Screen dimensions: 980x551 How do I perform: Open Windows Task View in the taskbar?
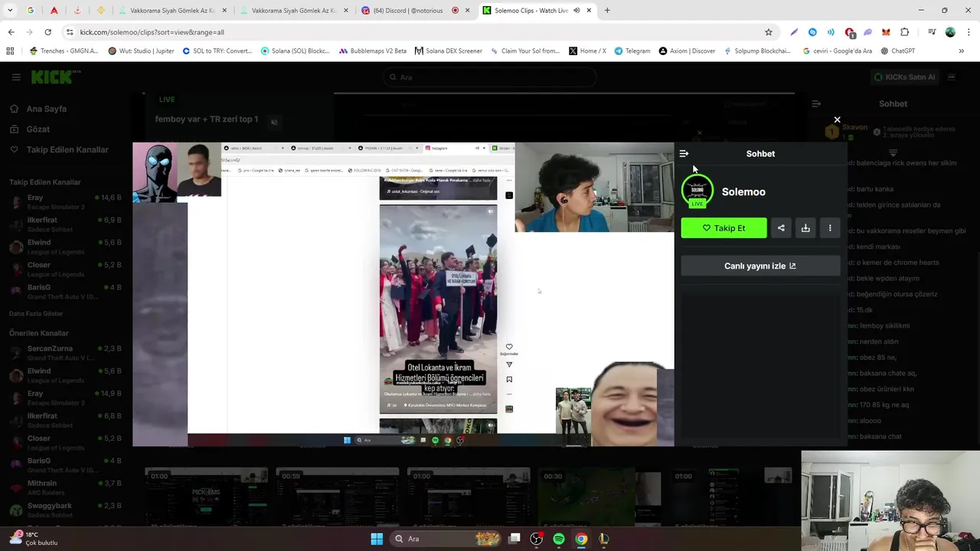pyautogui.click(x=514, y=539)
